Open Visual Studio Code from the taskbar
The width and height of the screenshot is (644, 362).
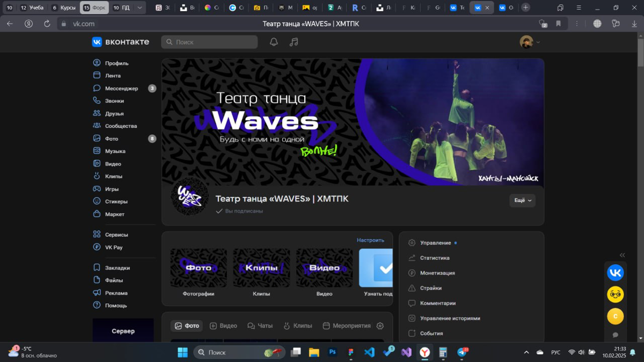(369, 352)
